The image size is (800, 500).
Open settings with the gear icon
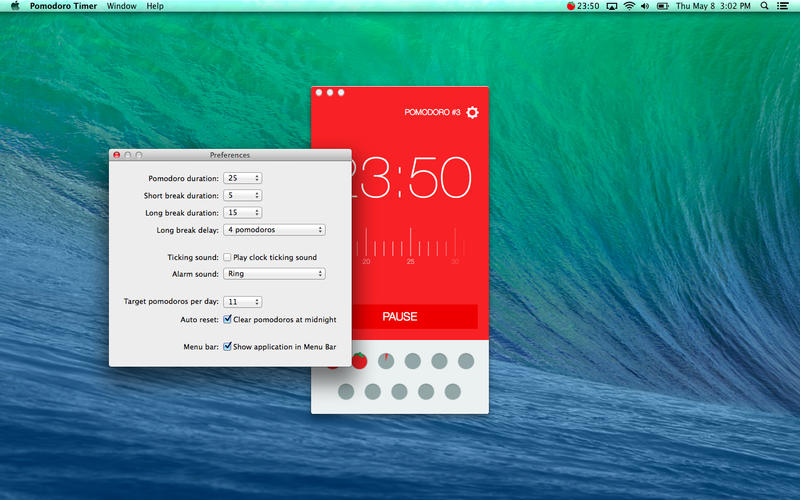point(473,113)
